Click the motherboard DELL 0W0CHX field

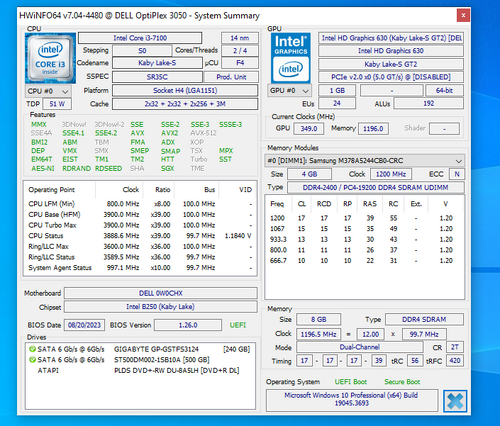161,293
